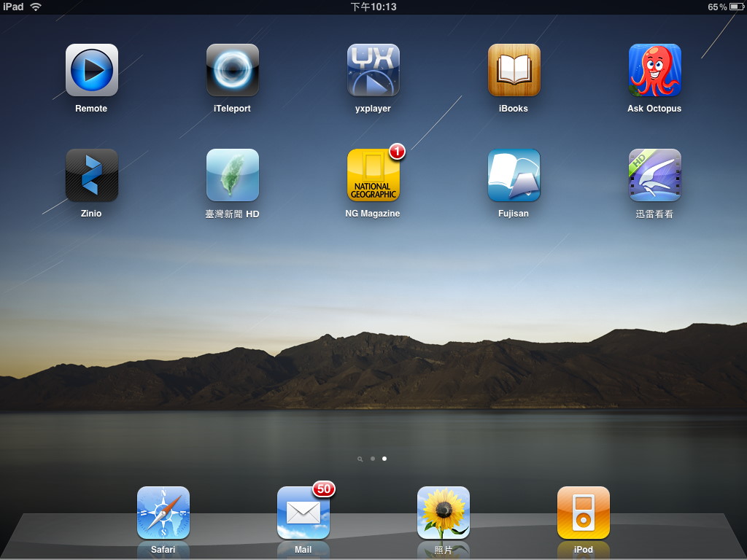The height and width of the screenshot is (560, 747).
Task: Open 臺灣新聞 HD app
Action: 233,175
